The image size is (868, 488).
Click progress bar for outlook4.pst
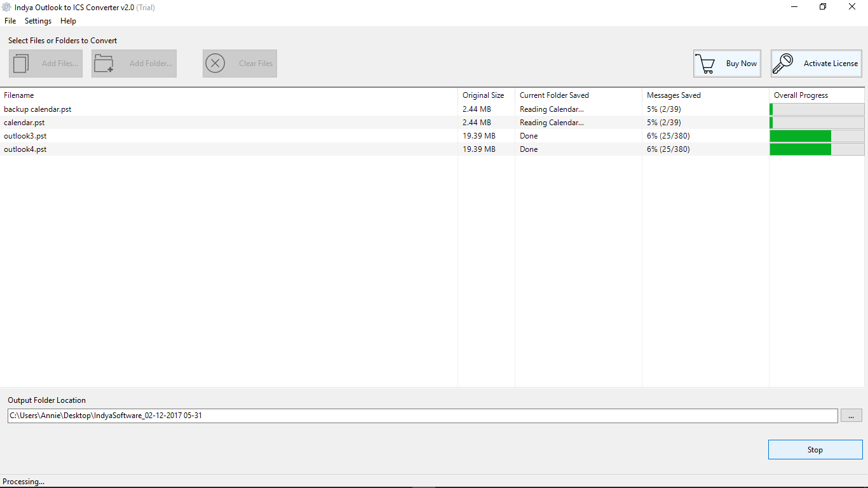tap(817, 149)
